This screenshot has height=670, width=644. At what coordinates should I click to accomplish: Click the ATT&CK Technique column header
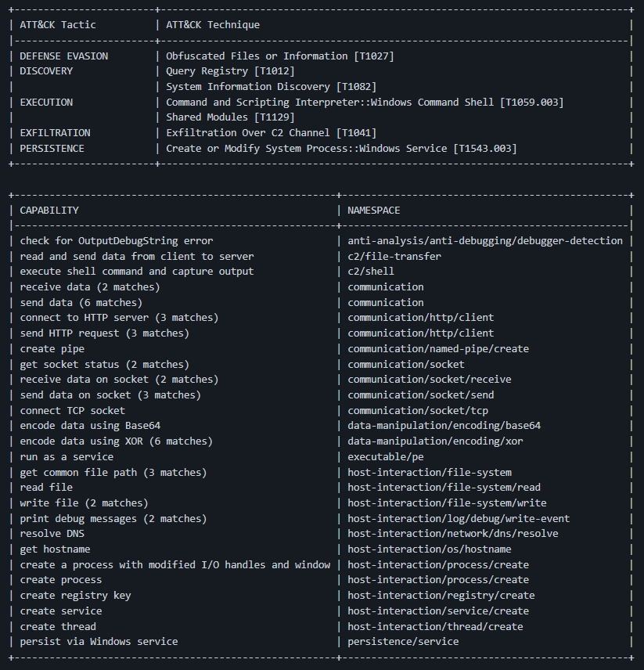coord(213,25)
